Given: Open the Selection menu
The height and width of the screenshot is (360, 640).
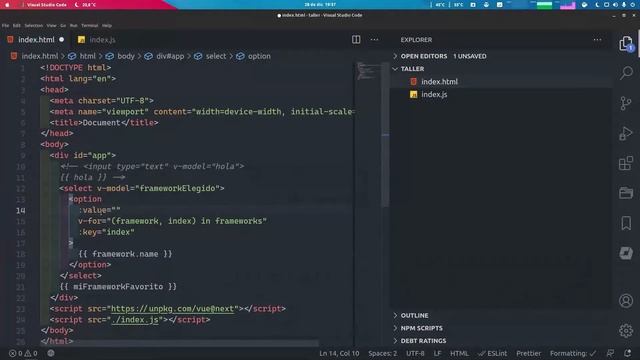Looking at the screenshot, I should (33, 25).
